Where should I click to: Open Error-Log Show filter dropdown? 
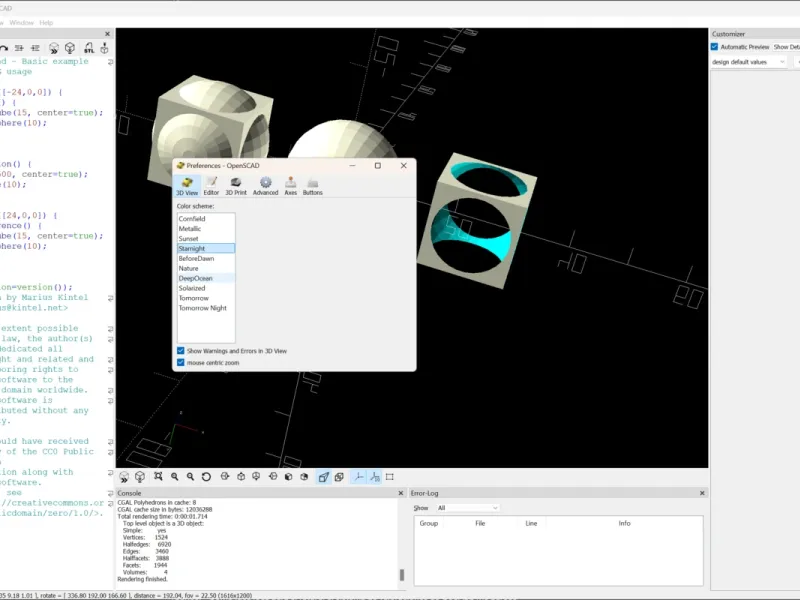point(467,508)
